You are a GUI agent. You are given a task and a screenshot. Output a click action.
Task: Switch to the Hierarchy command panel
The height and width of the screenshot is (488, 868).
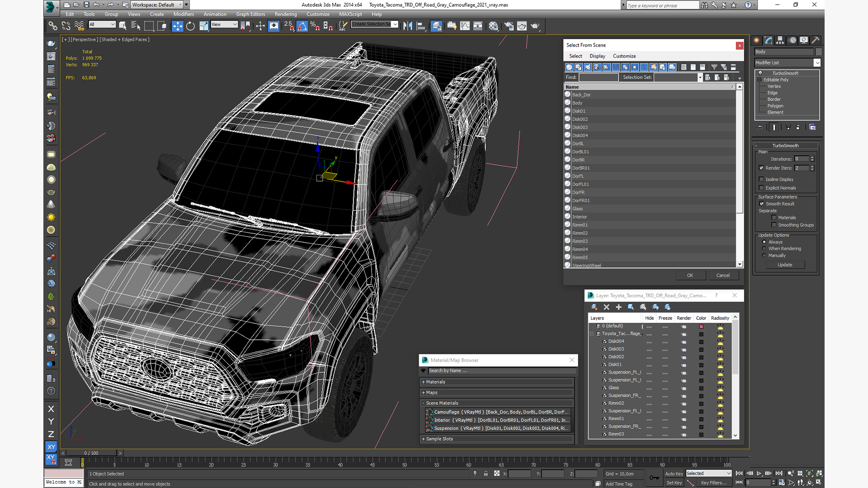pos(780,40)
